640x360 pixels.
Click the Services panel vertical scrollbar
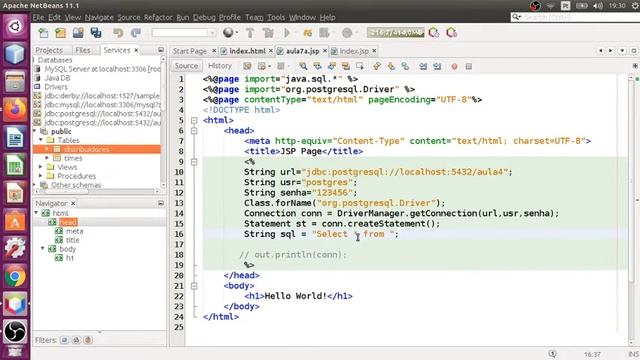pyautogui.click(x=163, y=122)
